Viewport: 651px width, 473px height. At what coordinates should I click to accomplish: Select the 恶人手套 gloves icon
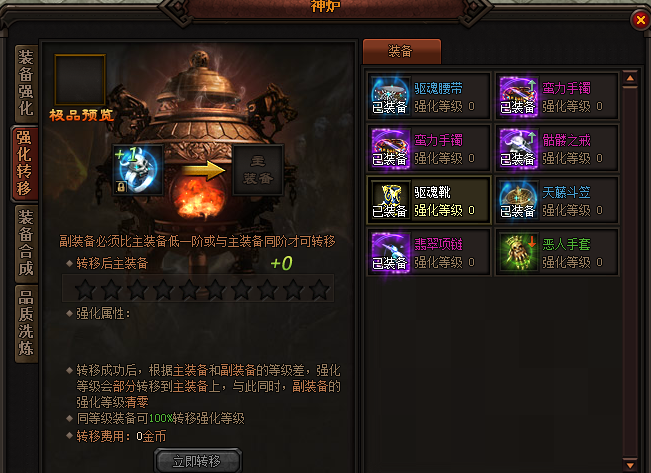pos(518,252)
